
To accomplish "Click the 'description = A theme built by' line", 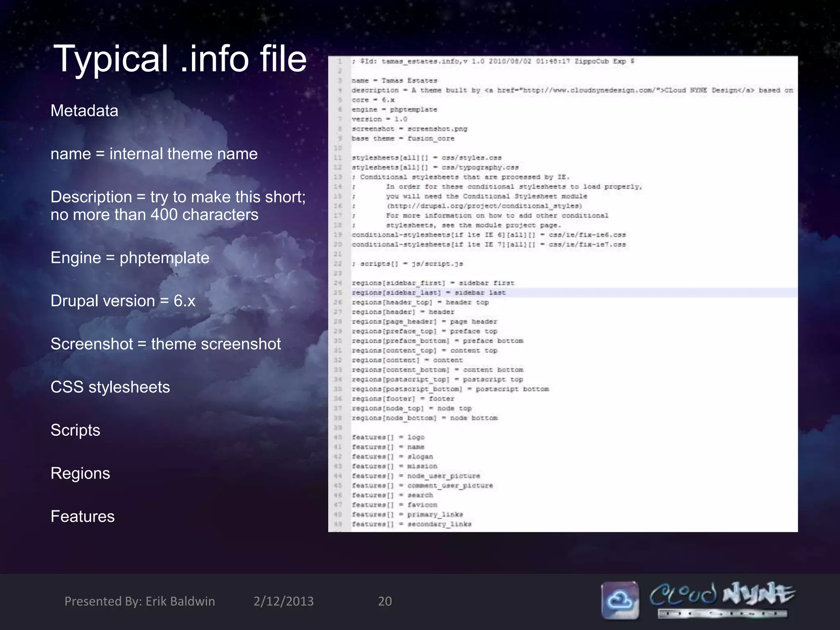I will (572, 90).
